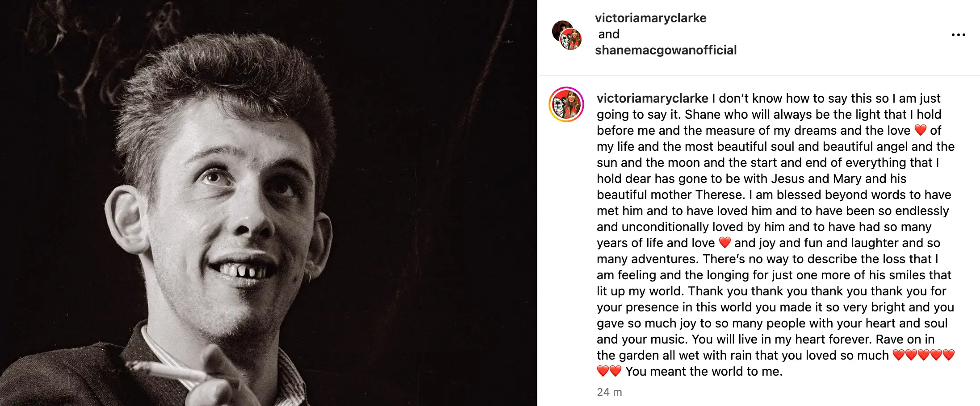
Task: Open victoriamaryclarke's profile from the header username
Action: [651, 18]
